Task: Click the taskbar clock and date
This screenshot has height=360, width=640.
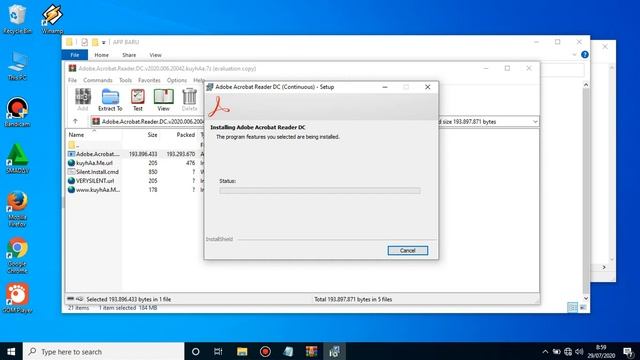Action: pos(601,351)
